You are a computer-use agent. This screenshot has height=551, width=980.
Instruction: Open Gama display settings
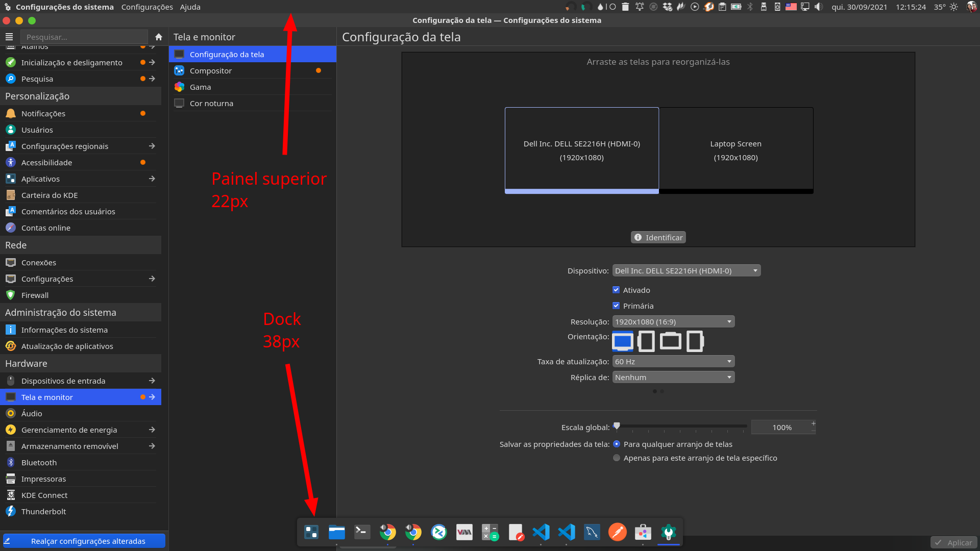click(x=200, y=86)
